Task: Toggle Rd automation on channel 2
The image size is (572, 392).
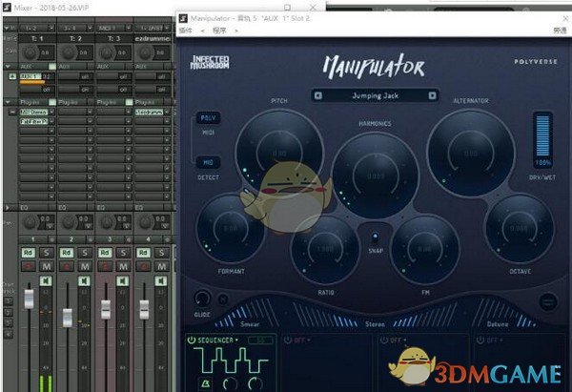Action: (x=67, y=253)
